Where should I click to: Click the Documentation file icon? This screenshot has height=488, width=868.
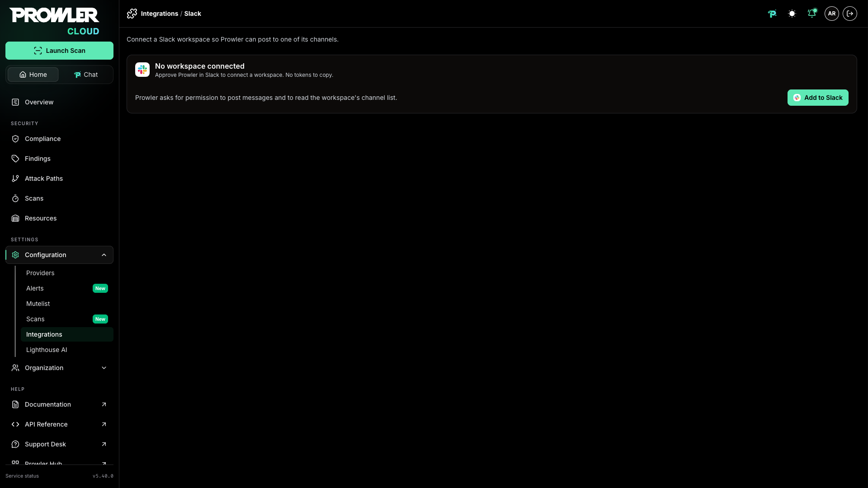pos(15,404)
